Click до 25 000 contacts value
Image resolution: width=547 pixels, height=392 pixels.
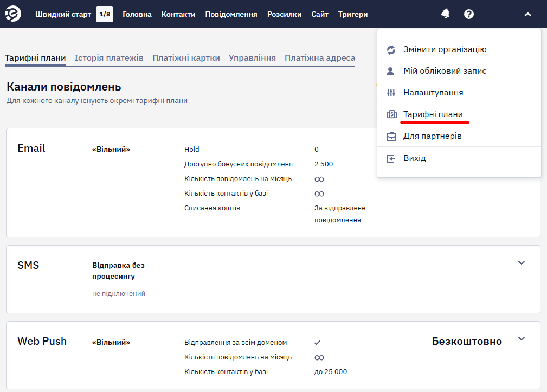(x=330, y=372)
